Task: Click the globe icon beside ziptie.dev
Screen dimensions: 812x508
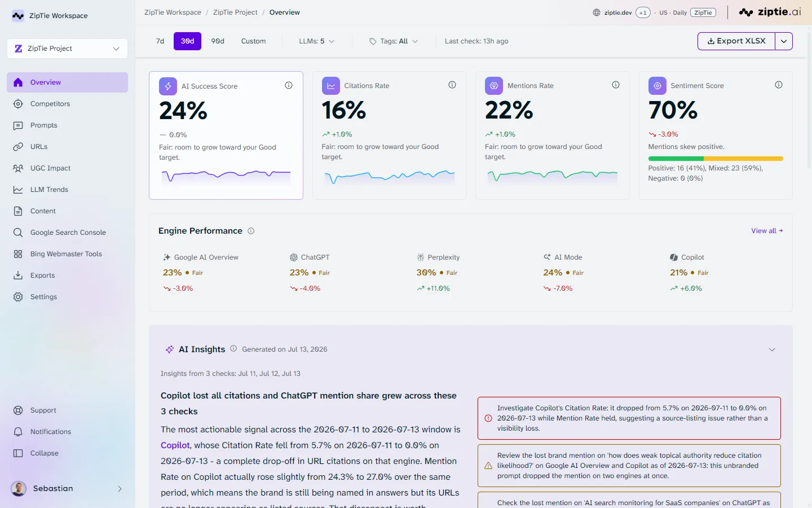Action: click(x=597, y=12)
